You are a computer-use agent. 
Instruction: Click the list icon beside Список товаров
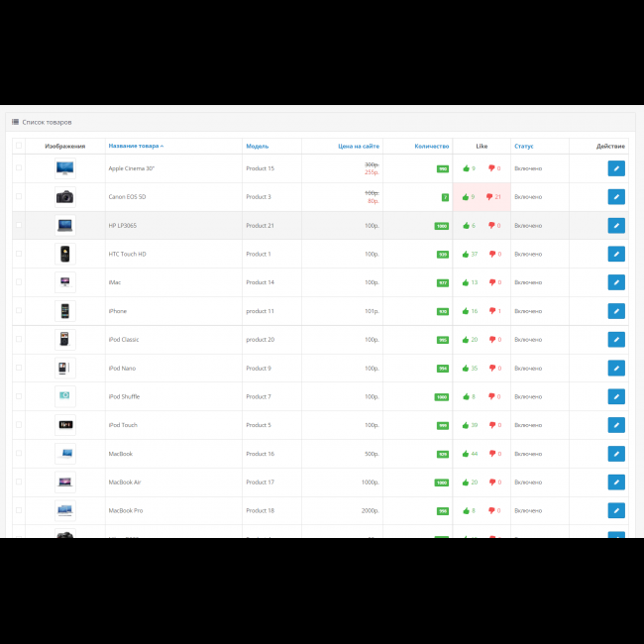click(15, 122)
